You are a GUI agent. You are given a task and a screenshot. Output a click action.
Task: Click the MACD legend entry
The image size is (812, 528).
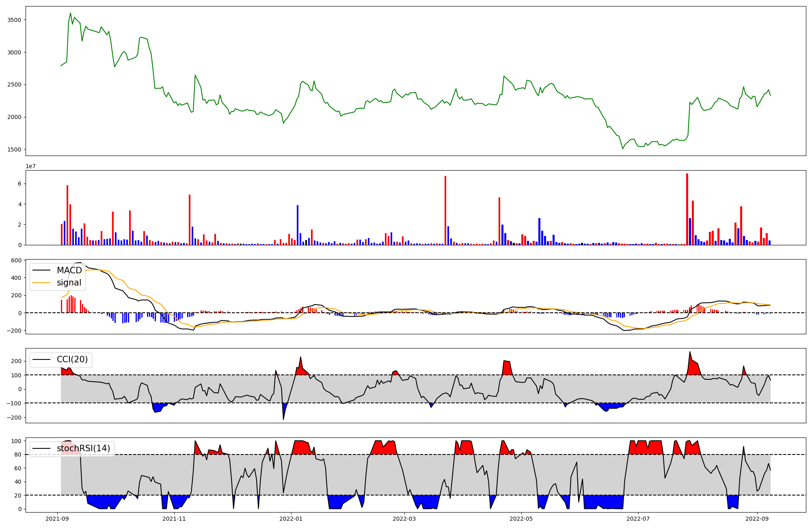tap(69, 270)
